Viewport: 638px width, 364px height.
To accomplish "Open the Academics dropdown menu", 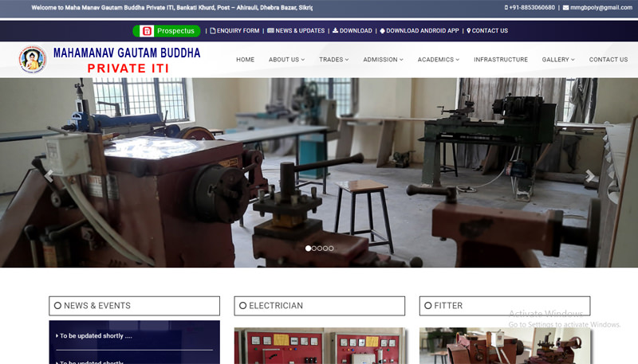I will click(x=438, y=60).
